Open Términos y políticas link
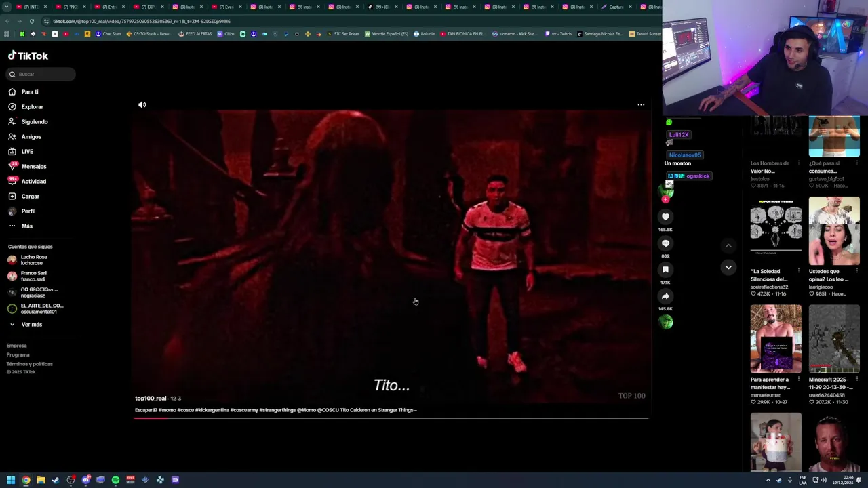This screenshot has height=488, width=868. [x=29, y=364]
